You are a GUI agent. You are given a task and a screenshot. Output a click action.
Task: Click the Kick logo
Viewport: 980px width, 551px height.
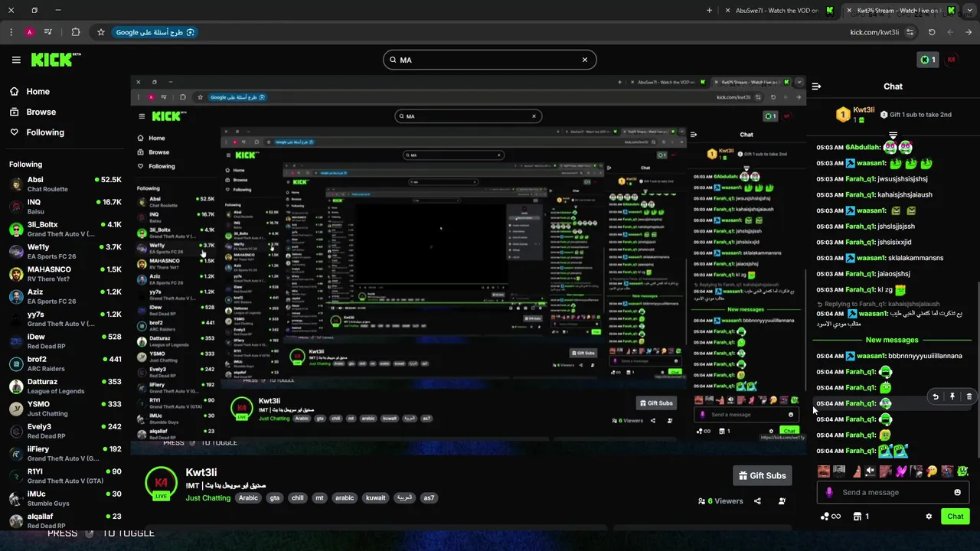click(55, 60)
